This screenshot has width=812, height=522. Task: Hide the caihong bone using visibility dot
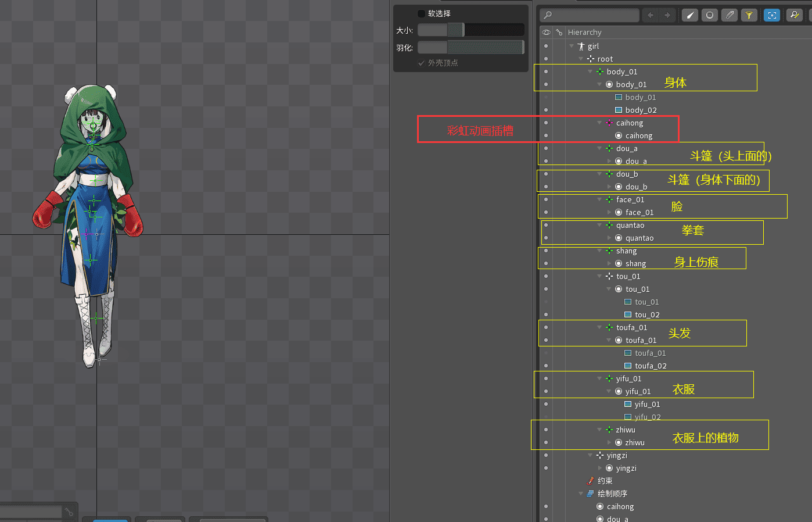(546, 123)
